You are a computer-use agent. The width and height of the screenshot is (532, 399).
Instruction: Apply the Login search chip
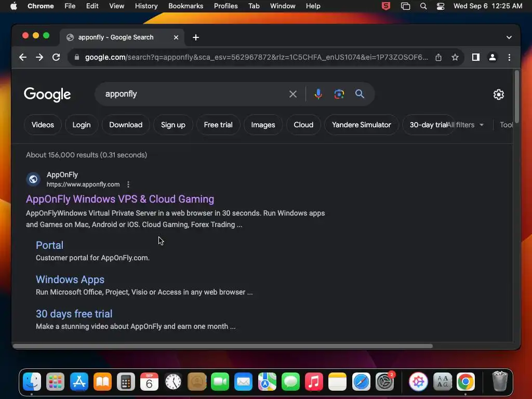tap(82, 125)
